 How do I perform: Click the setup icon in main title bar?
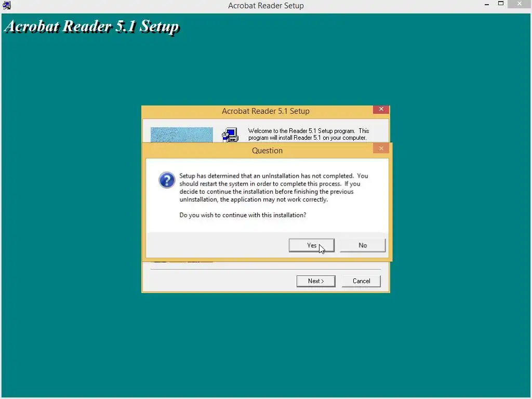click(6, 5)
